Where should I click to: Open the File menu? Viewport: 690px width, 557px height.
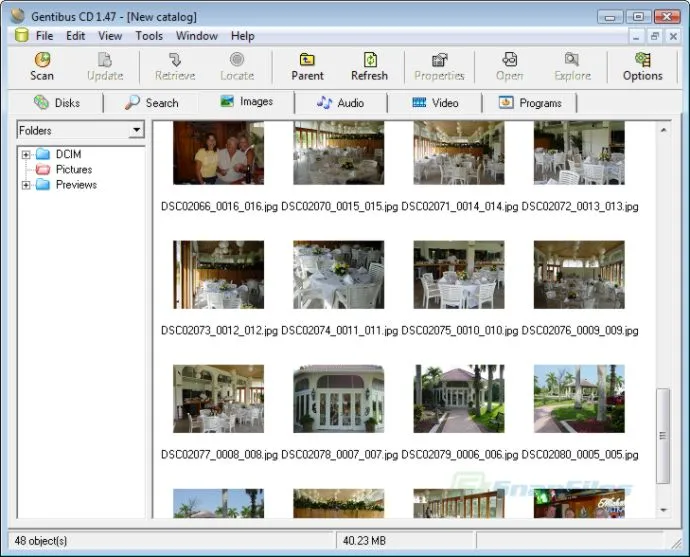tap(44, 36)
